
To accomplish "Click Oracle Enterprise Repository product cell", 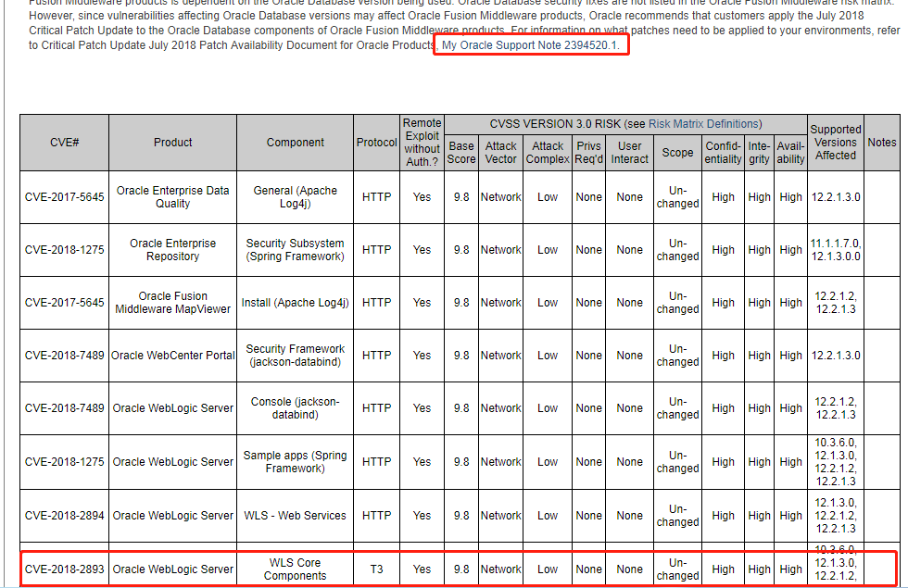I will click(172, 250).
